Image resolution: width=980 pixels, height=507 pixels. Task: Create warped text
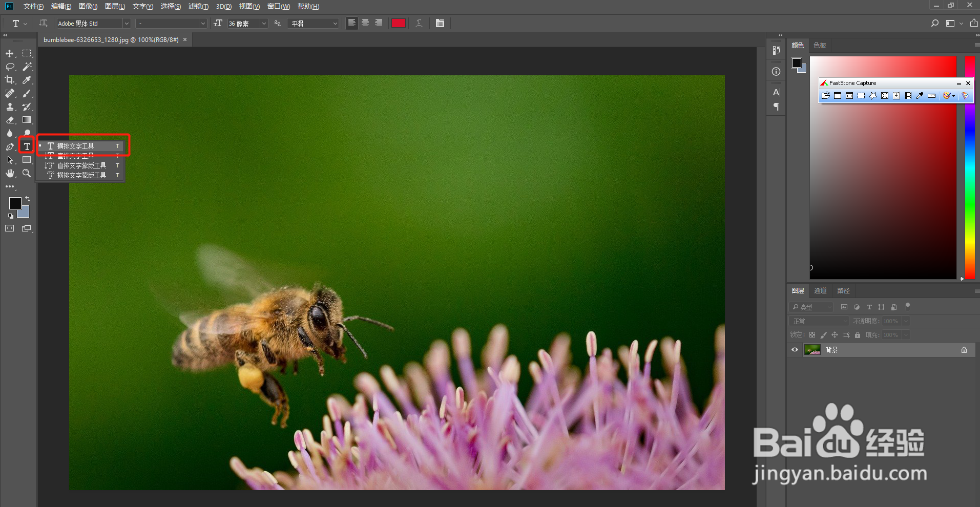419,23
